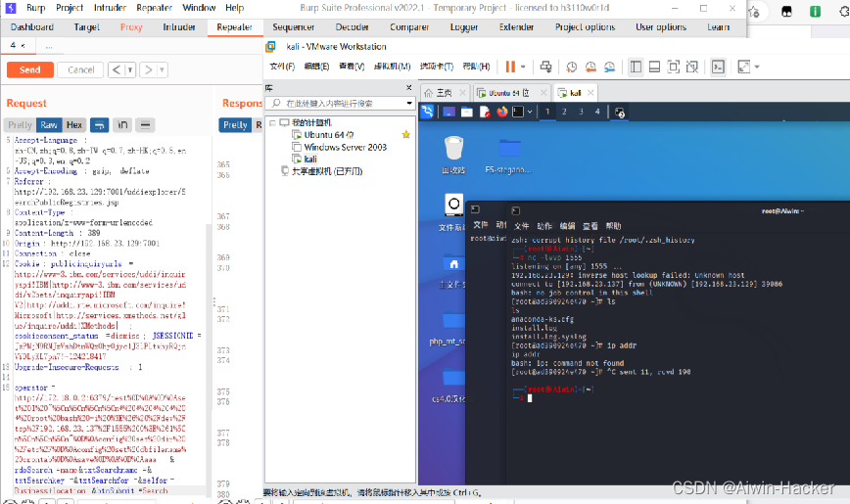850x504 pixels.
Task: Collapse the 我的计算机 tree node
Action: tap(272, 123)
